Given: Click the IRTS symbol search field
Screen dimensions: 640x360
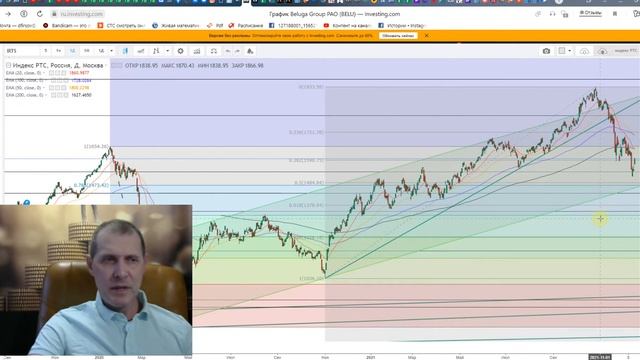Looking at the screenshot, I should click(22, 51).
